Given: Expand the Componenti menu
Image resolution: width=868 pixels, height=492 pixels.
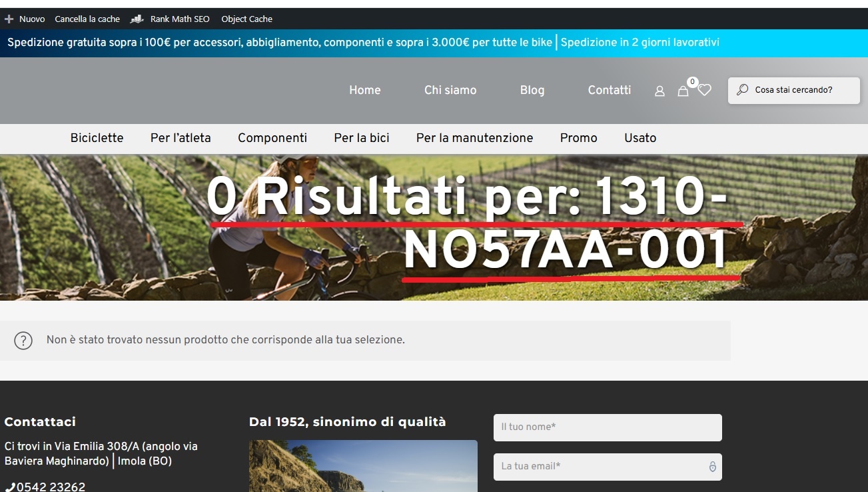Looking at the screenshot, I should (272, 138).
